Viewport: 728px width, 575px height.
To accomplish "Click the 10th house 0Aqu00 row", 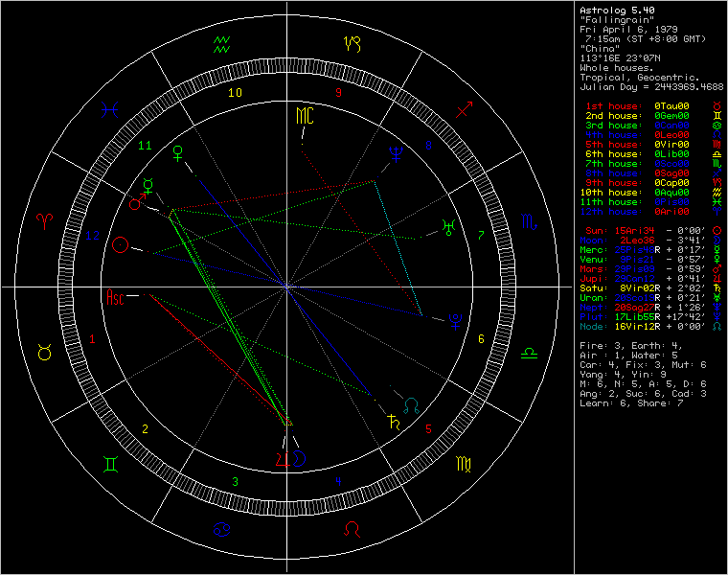I will pos(650,193).
